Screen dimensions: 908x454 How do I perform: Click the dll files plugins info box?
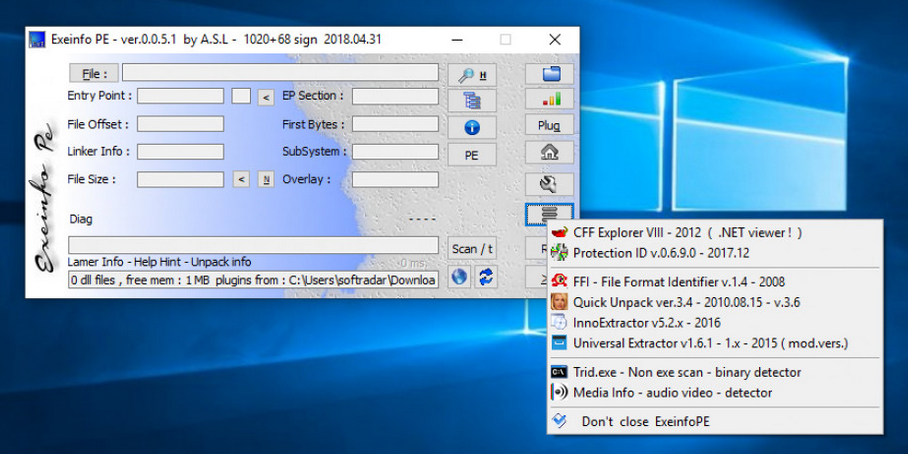pos(253,280)
